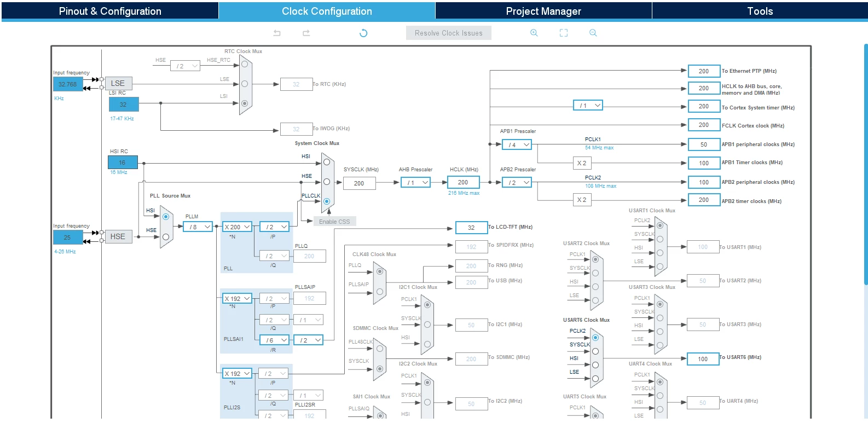Open the PLLSAI1 /R post-divider /2 dropdown
The image size is (868, 423).
click(x=309, y=340)
